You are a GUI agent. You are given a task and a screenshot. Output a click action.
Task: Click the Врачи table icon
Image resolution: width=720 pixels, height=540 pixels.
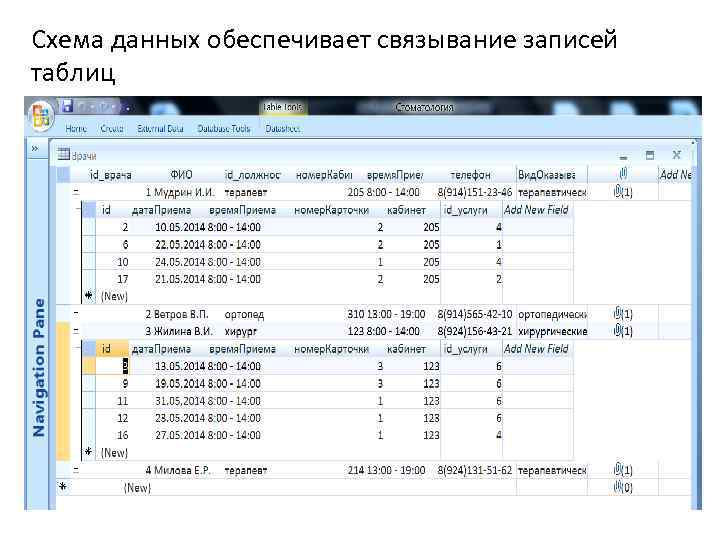[63, 155]
